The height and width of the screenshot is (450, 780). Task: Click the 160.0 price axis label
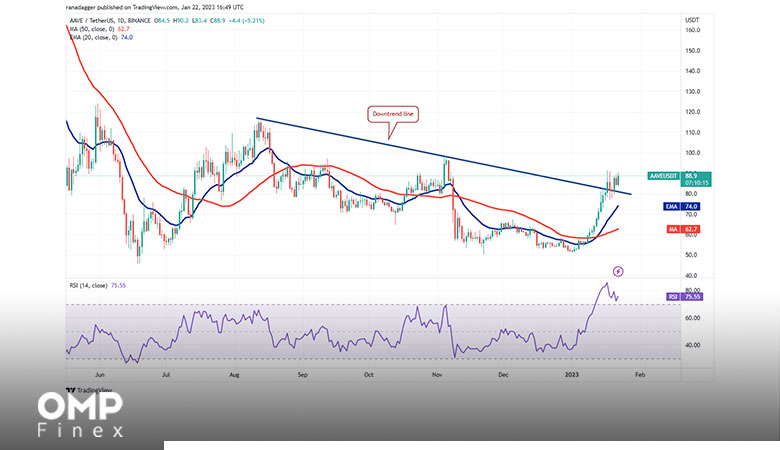(x=692, y=30)
